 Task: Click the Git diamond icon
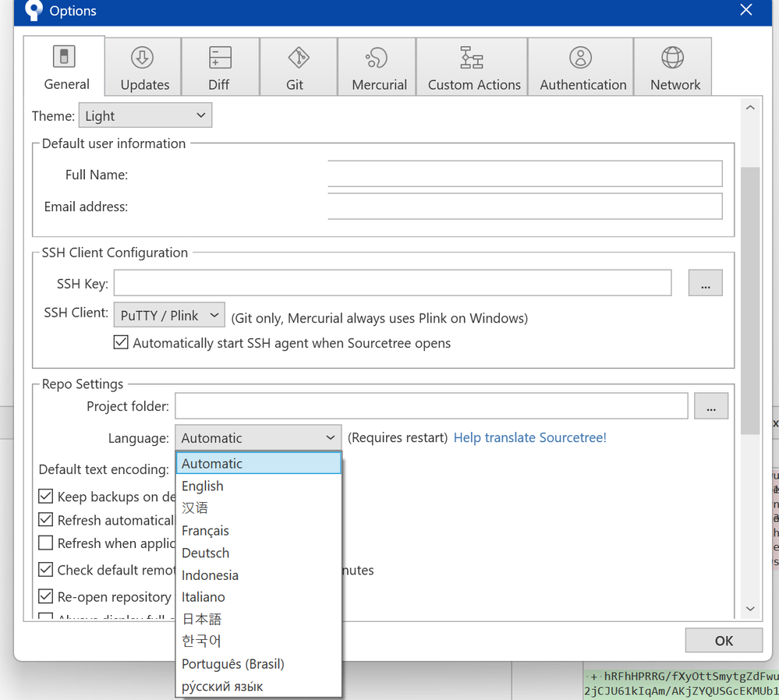click(299, 58)
